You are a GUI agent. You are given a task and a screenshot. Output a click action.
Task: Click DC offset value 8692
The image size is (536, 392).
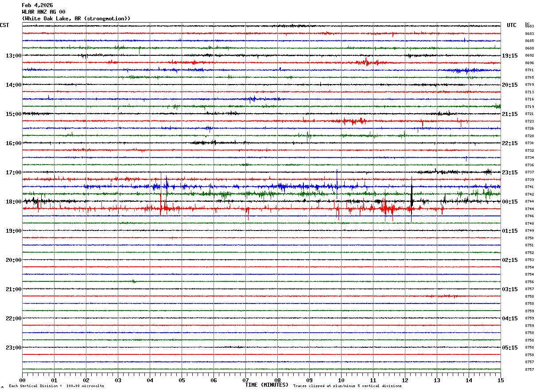coord(529,56)
